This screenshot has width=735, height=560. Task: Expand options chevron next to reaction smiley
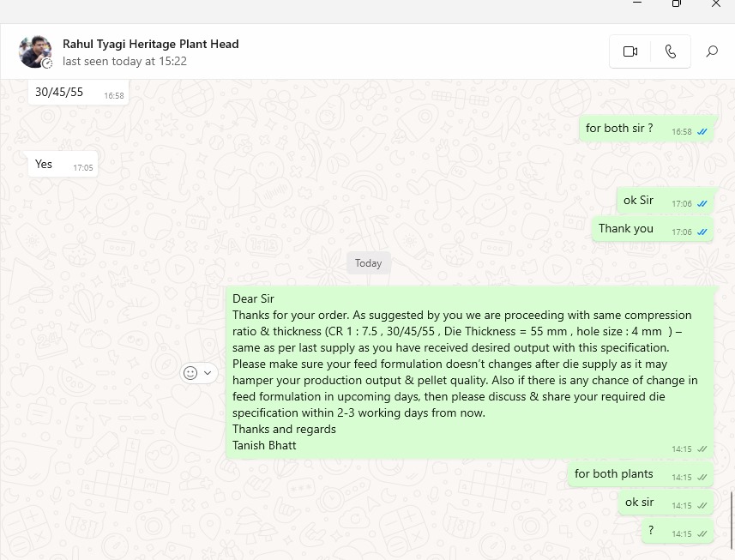click(x=208, y=373)
